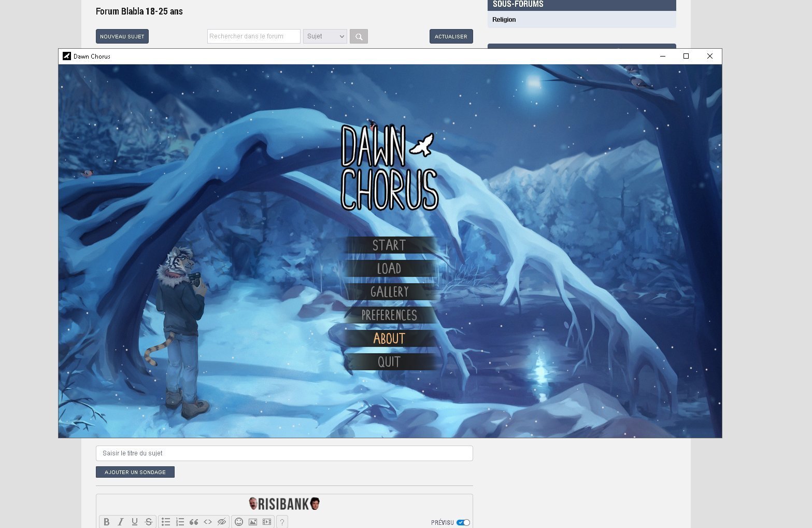The height and width of the screenshot is (528, 812).
Task: Toggle underline formatting in editor
Action: pos(134,522)
